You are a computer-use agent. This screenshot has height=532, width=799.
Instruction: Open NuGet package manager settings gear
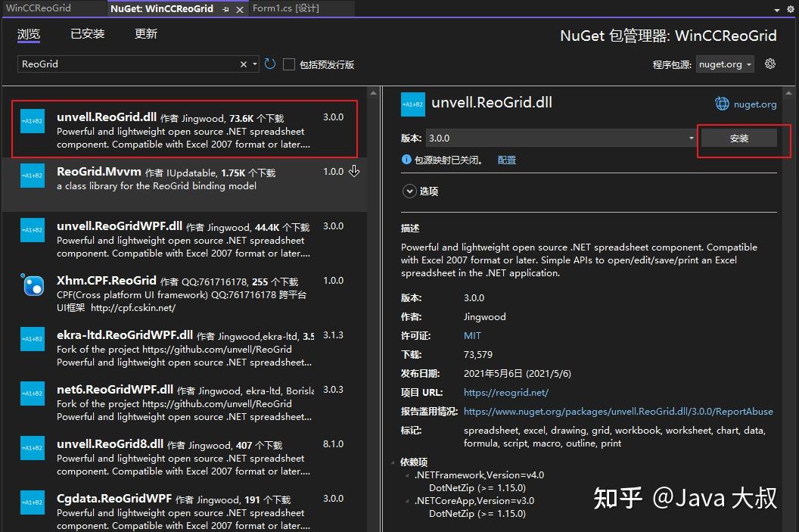(769, 64)
